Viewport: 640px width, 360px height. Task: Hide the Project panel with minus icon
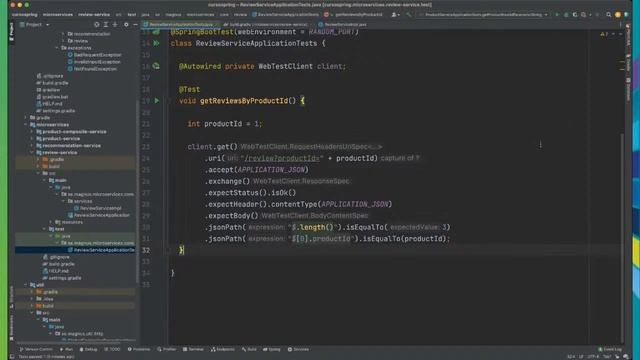(135, 24)
